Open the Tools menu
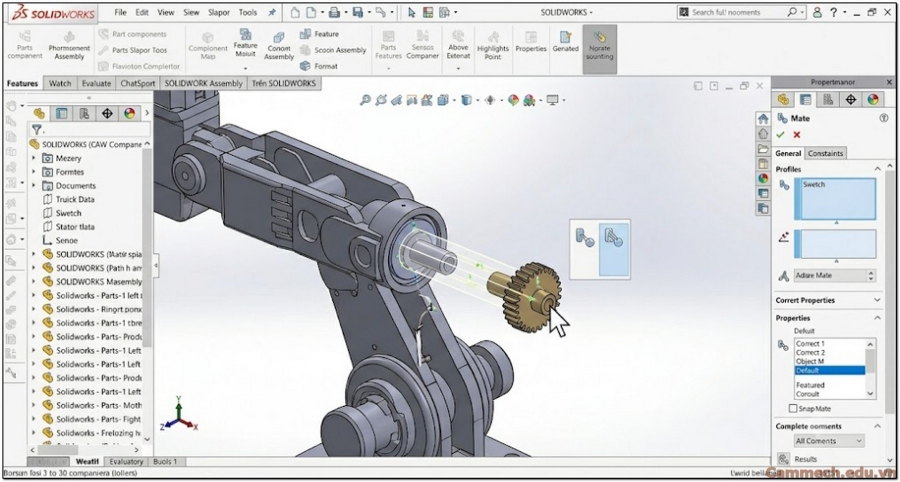The height and width of the screenshot is (482, 900). point(248,12)
